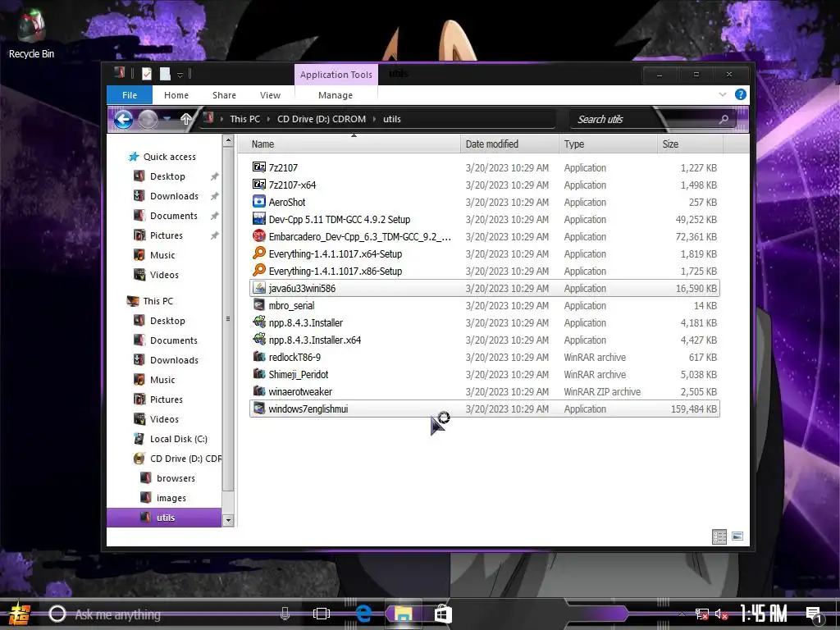Customize Quick Access Toolbar dropdown arrow

180,75
